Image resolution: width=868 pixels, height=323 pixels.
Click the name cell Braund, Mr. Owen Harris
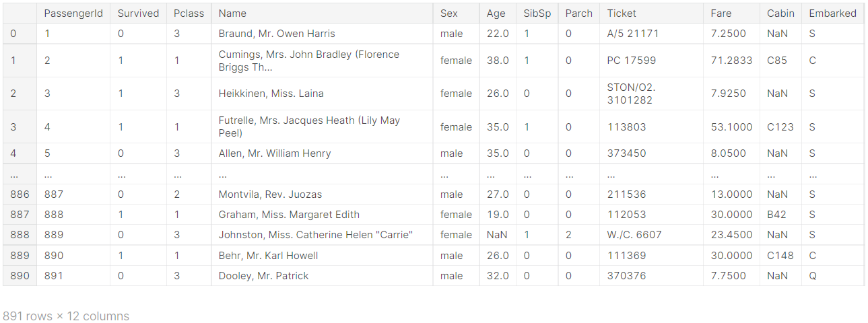point(277,34)
